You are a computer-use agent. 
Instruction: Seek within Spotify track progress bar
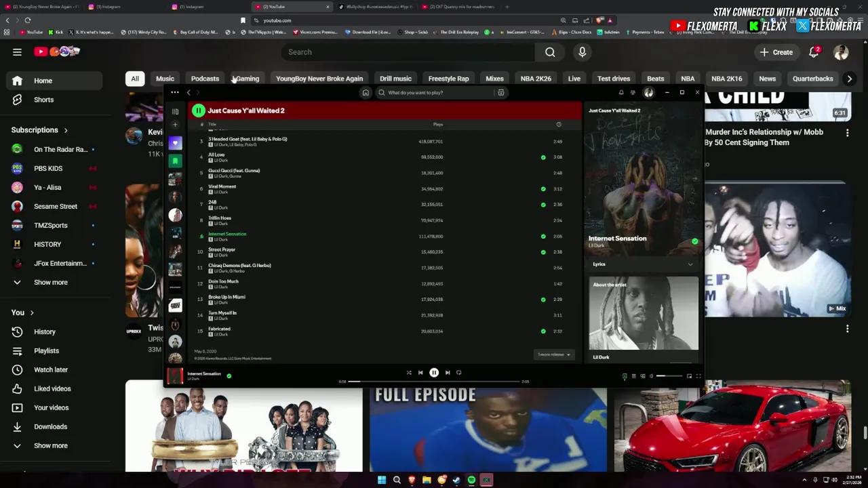[x=434, y=382]
